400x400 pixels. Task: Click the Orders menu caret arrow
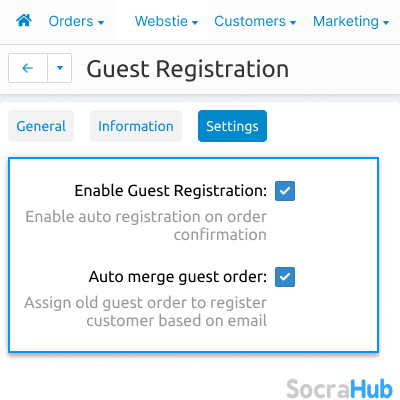[x=101, y=23]
